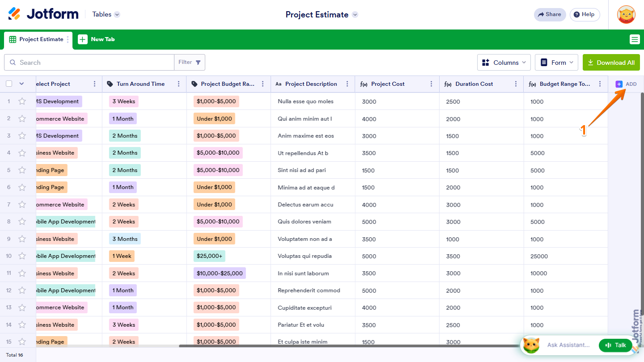Open the Tables dropdown

click(106, 14)
